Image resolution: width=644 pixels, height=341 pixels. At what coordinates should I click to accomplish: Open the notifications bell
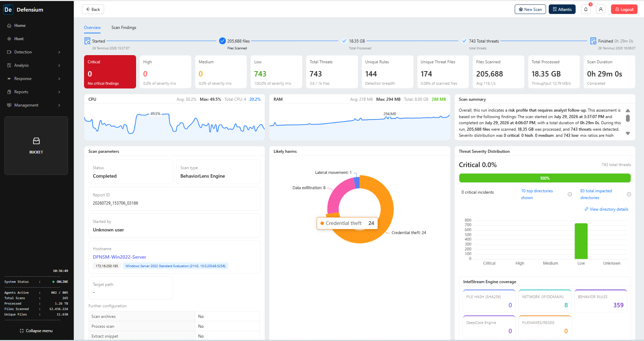click(586, 10)
